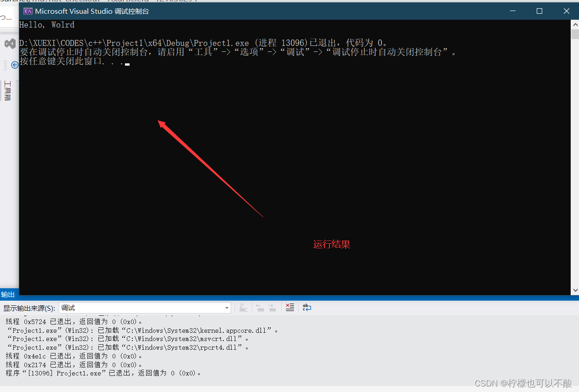Minimize the debug console window
Viewport: 579px width, 392px height.
(514, 11)
